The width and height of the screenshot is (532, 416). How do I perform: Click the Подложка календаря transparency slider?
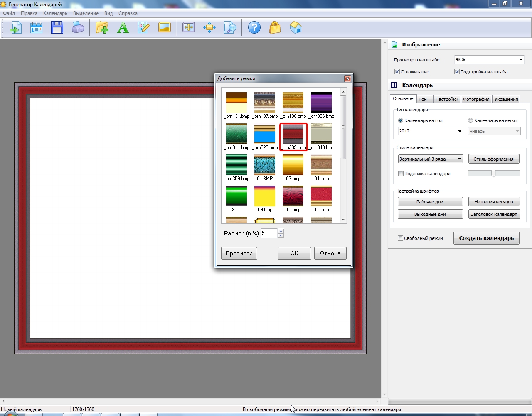[x=493, y=174]
